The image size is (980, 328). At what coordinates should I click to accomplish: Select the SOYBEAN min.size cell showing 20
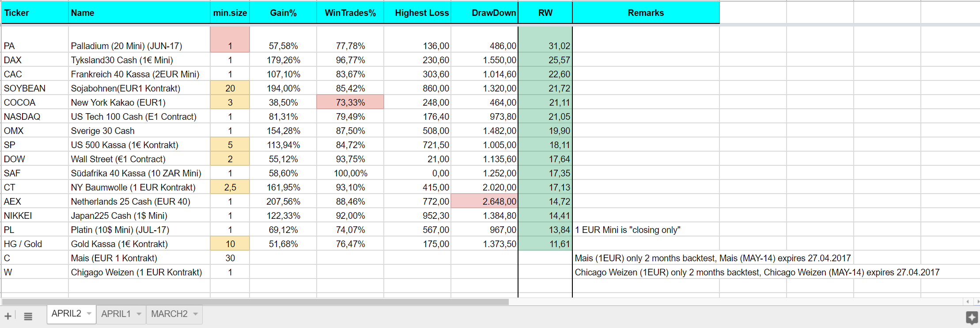coord(230,88)
